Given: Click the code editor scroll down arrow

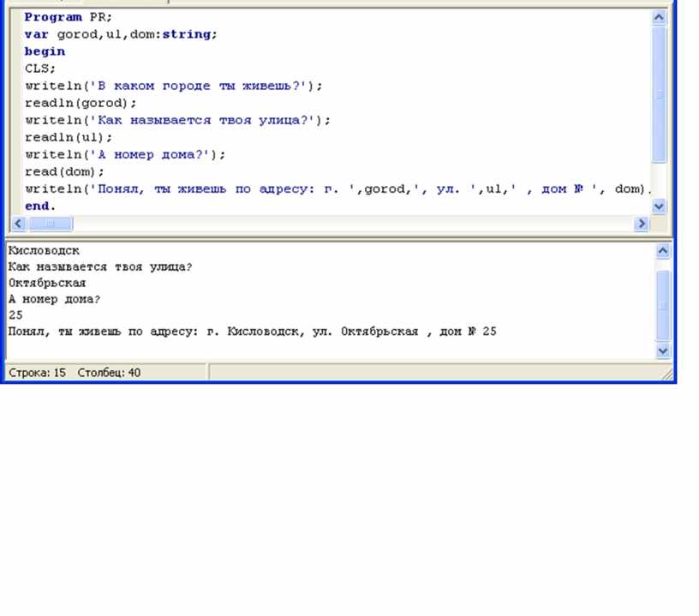Looking at the screenshot, I should (659, 206).
